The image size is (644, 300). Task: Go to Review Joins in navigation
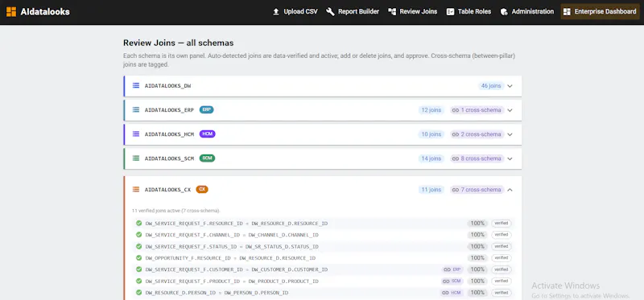point(413,12)
